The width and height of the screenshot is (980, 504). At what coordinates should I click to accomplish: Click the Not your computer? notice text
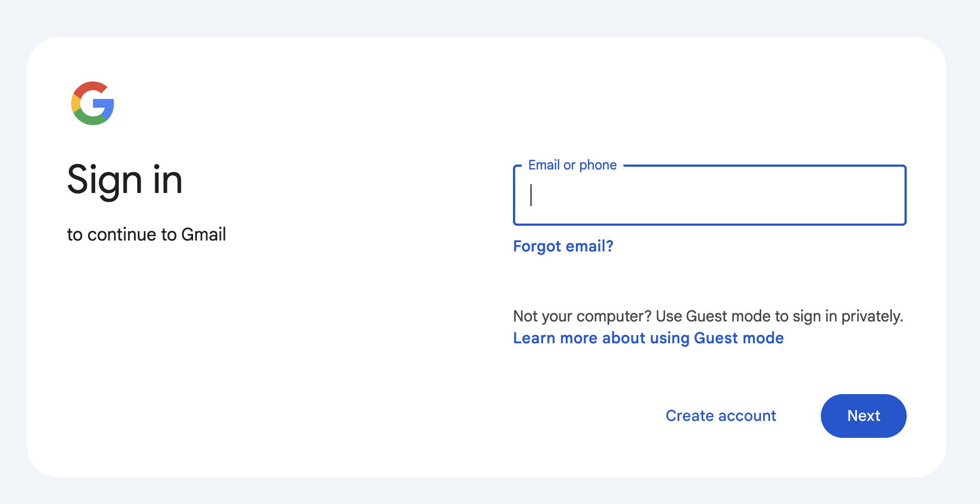click(x=708, y=317)
